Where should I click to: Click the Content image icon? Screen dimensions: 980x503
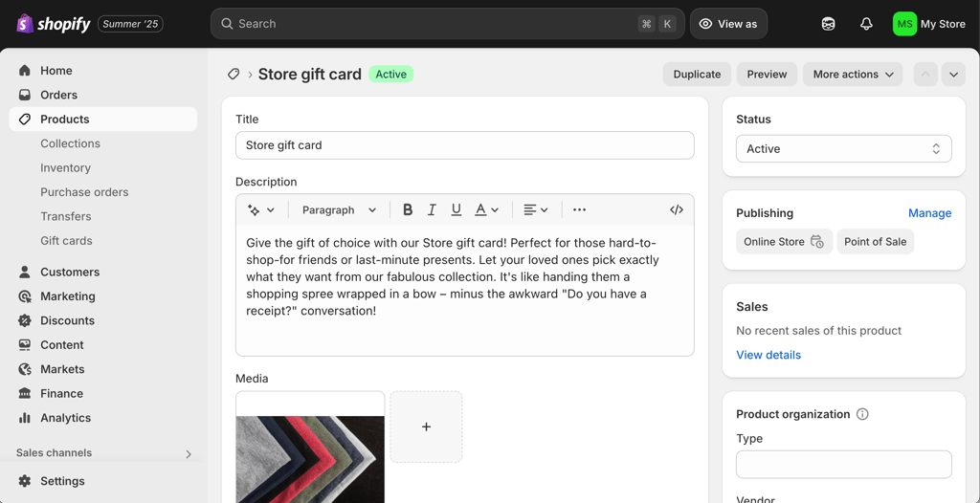point(24,345)
